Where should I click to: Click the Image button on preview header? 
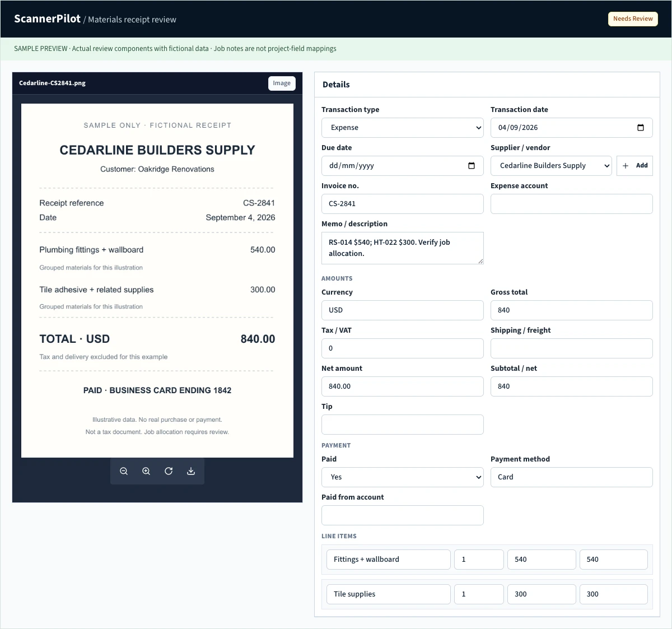pos(282,83)
